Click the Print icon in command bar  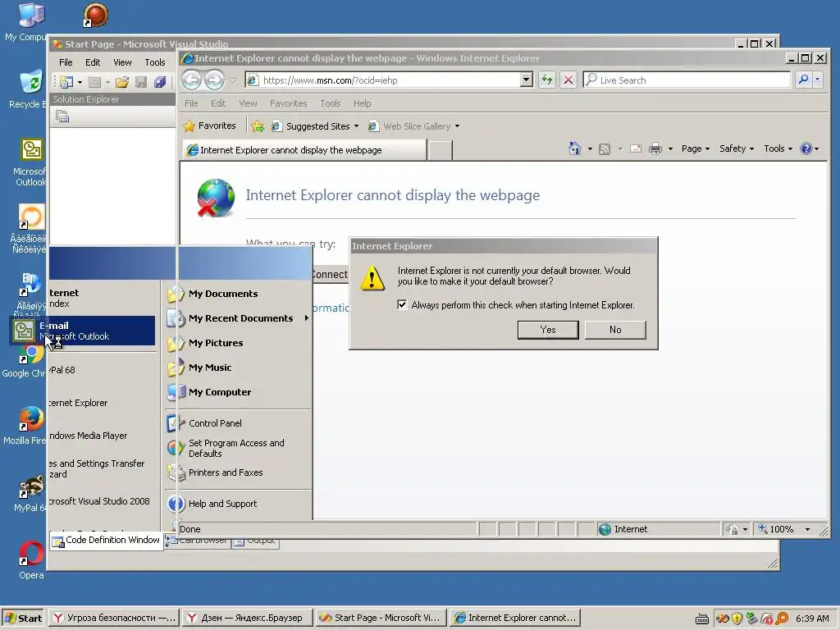point(655,149)
